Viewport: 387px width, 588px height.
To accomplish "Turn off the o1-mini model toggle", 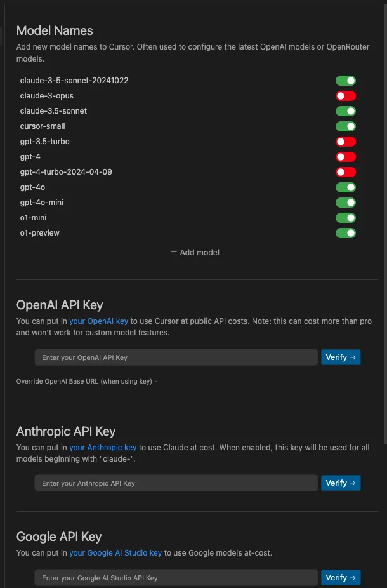I will coord(345,218).
